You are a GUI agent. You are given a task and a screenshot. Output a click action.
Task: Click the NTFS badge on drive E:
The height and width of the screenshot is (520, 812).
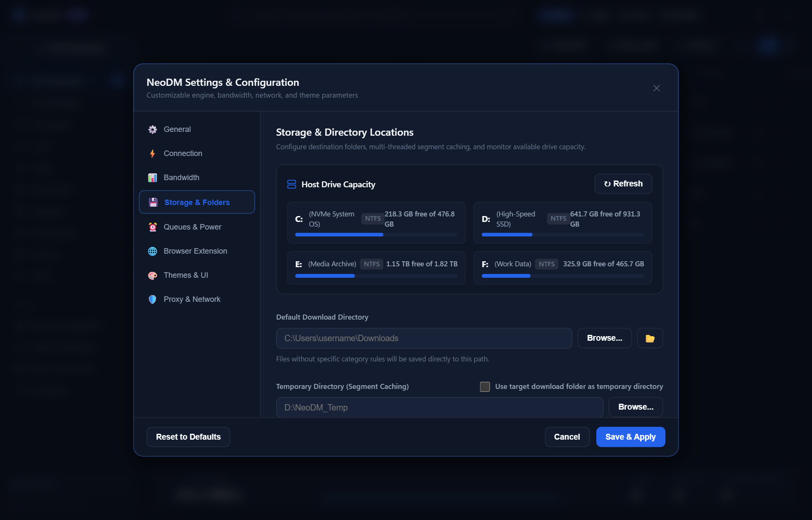pyautogui.click(x=372, y=264)
